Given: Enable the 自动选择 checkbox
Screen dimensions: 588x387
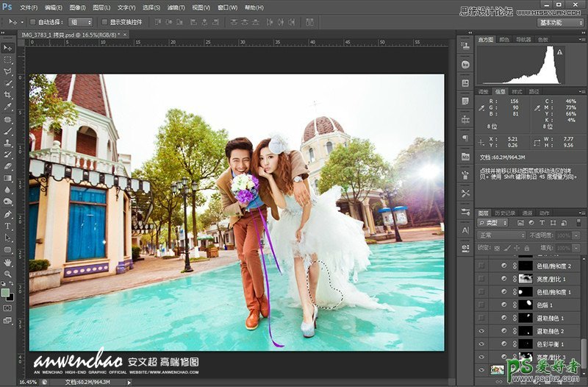Looking at the screenshot, I should coord(34,22).
